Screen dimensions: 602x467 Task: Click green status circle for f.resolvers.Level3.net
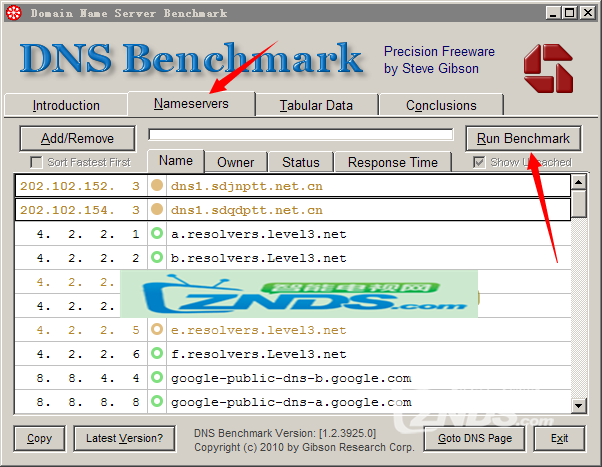coord(157,353)
